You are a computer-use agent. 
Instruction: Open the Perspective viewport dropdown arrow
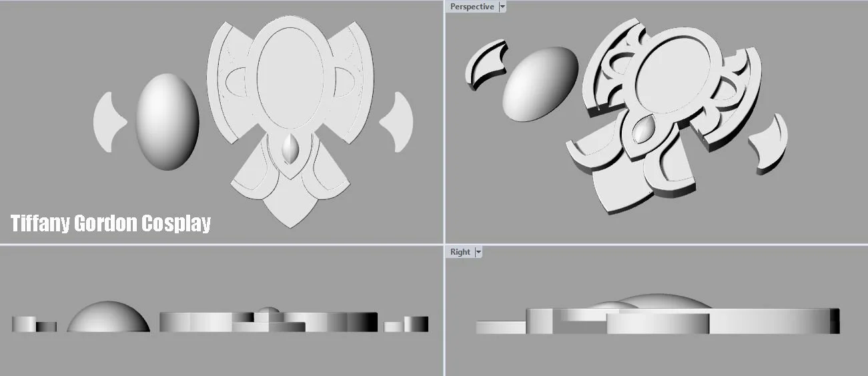502,7
